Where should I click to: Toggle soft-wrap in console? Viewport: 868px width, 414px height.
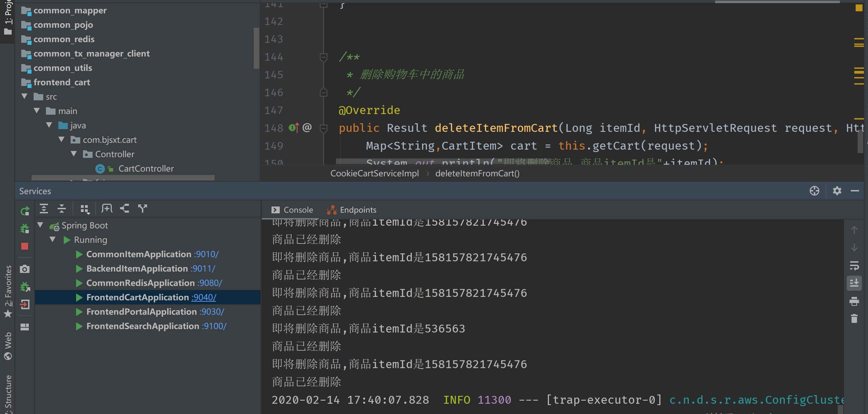[854, 265]
